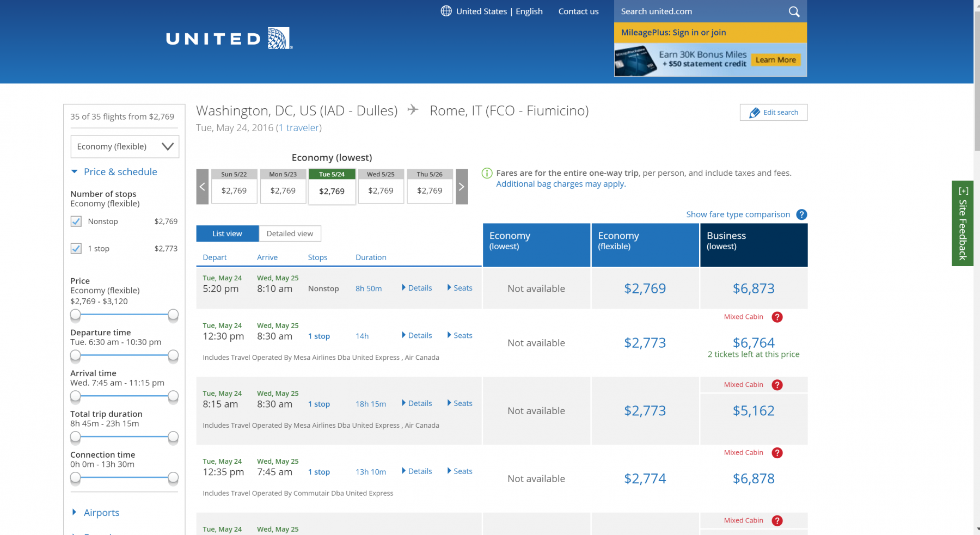Expand Details for the 12:35 pm flight
The width and height of the screenshot is (980, 535).
pos(417,471)
